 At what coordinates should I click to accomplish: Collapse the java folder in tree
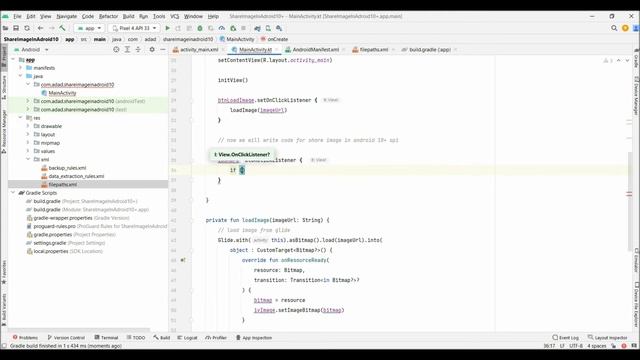click(20, 76)
